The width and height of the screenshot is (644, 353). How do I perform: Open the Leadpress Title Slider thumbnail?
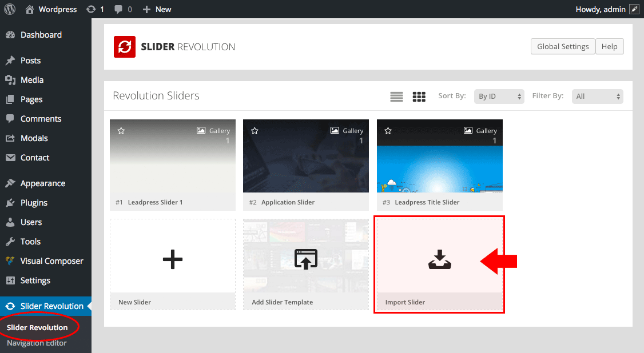(439, 156)
